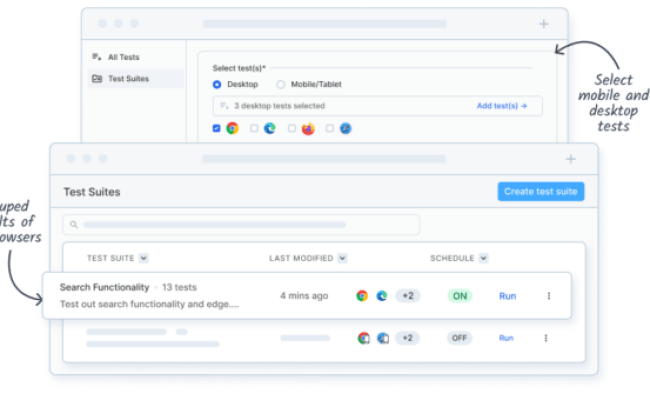
Task: Click Edge icon in Search Functionality row
Action: pos(382,296)
